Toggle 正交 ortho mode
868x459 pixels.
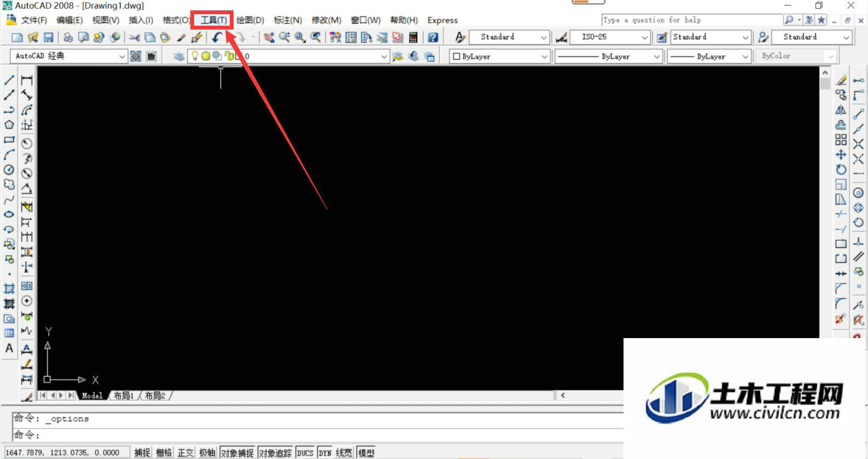tap(185, 452)
